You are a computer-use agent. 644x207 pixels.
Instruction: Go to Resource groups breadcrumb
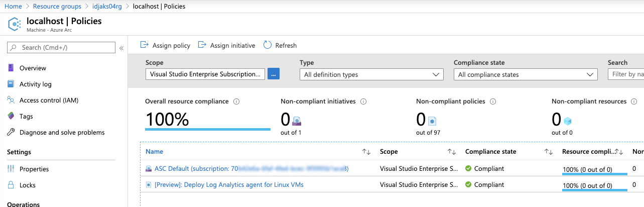coord(57,7)
